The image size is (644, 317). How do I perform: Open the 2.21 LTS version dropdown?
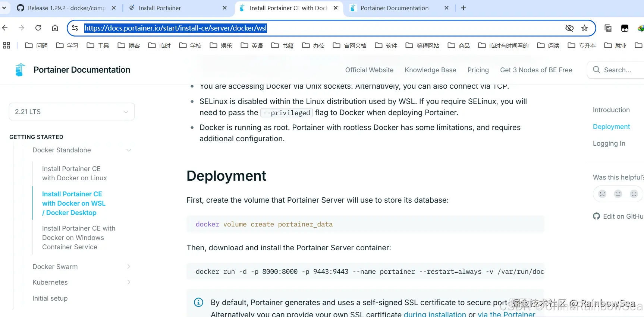(72, 112)
